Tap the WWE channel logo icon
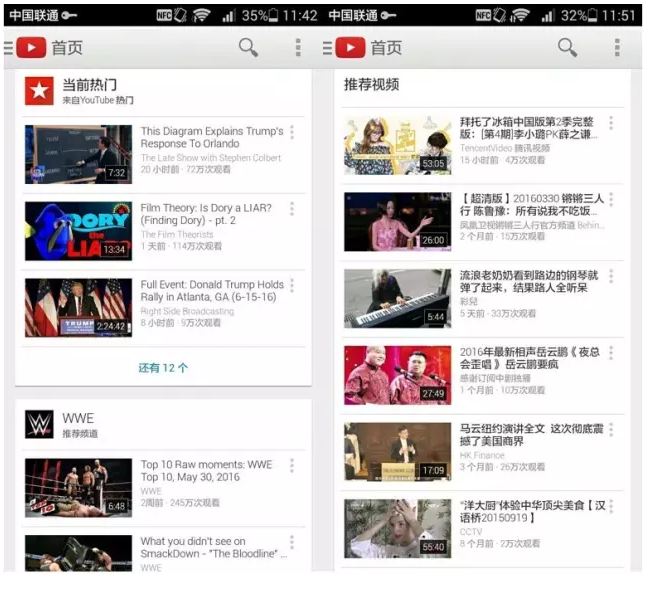The width and height of the screenshot is (649, 589). (39, 424)
